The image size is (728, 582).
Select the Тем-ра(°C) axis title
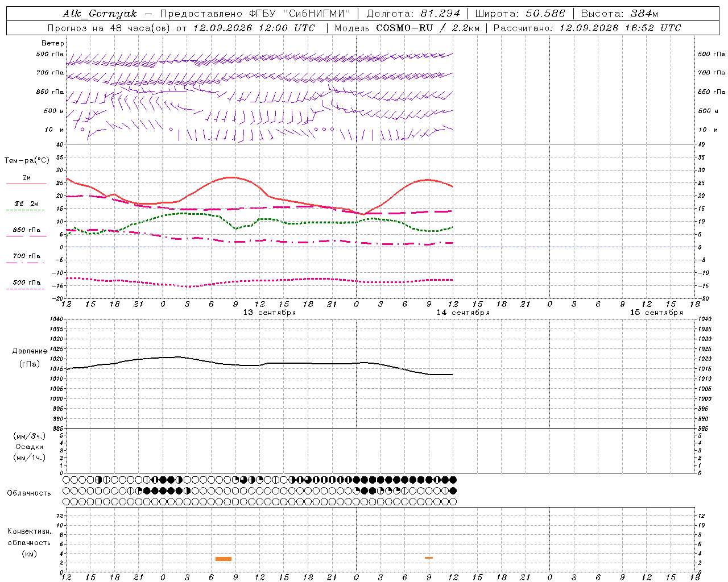(x=27, y=161)
